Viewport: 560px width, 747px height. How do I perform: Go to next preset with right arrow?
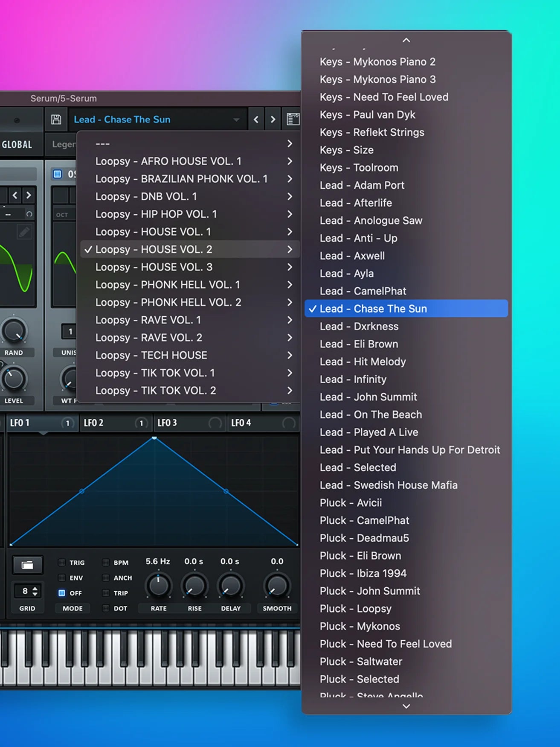(x=273, y=120)
